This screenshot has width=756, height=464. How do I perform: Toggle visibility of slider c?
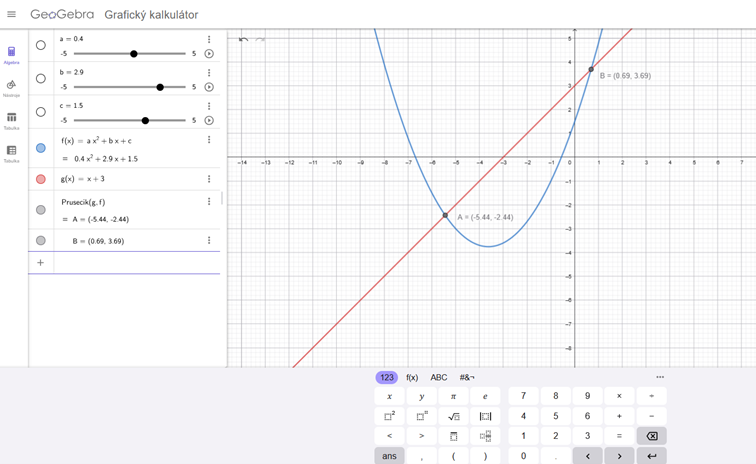(x=40, y=112)
